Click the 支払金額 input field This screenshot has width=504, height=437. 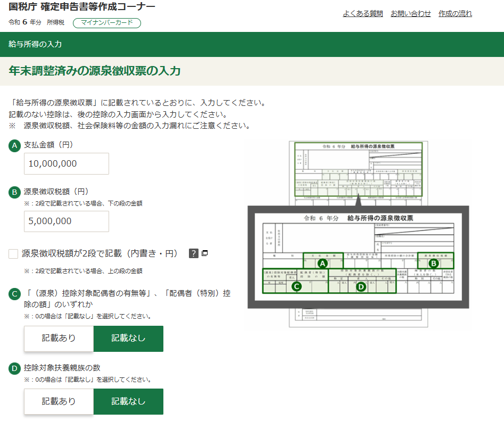[x=67, y=164]
